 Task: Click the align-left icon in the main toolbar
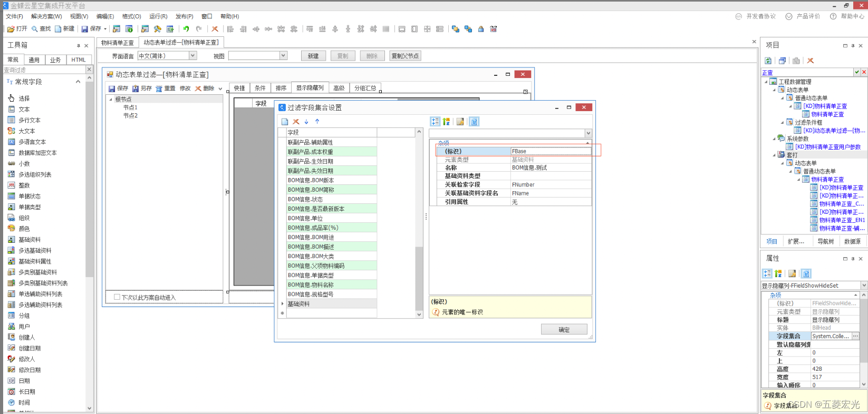(x=230, y=29)
